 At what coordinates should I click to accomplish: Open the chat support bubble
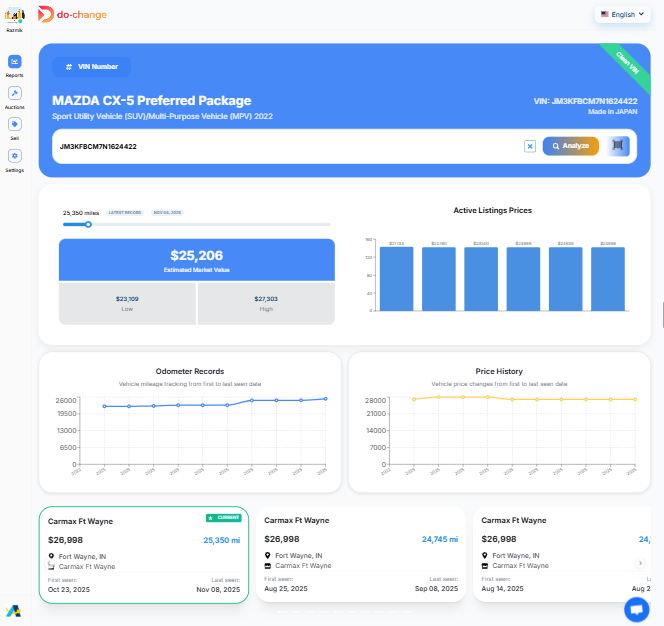[x=636, y=608]
